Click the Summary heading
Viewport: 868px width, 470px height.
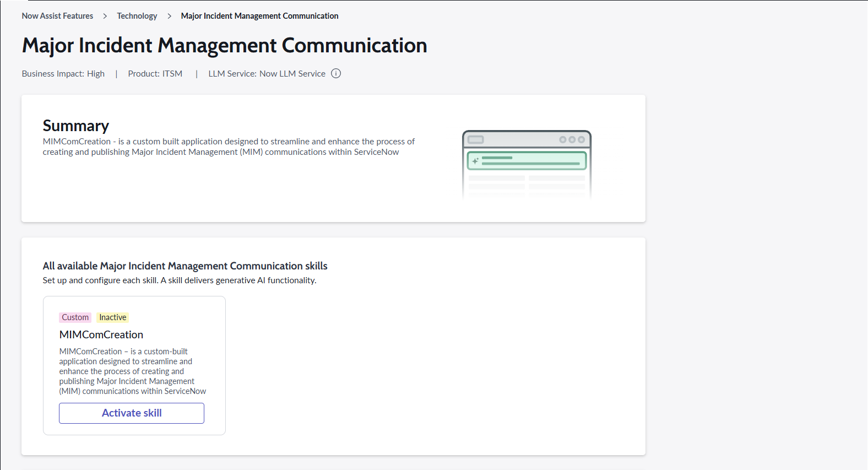(76, 126)
